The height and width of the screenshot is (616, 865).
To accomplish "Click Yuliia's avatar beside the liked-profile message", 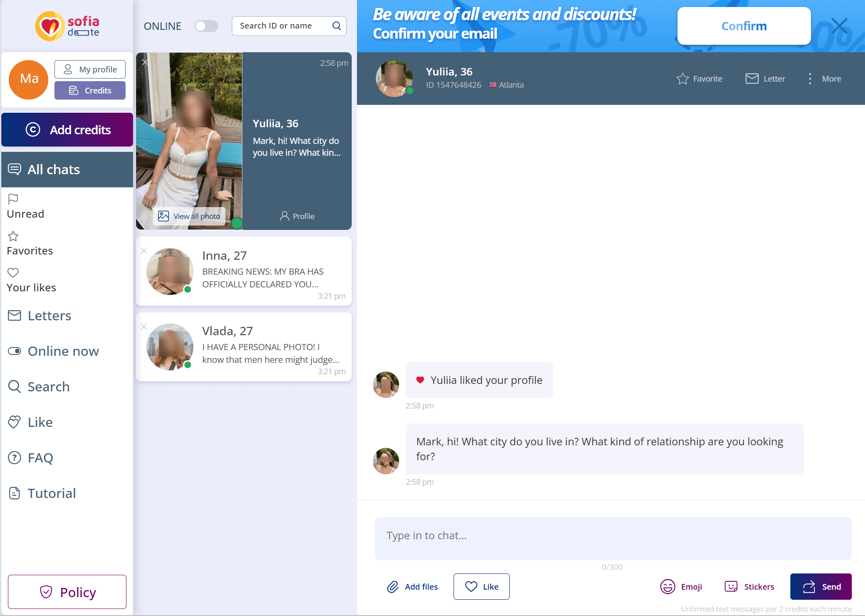I will [386, 385].
